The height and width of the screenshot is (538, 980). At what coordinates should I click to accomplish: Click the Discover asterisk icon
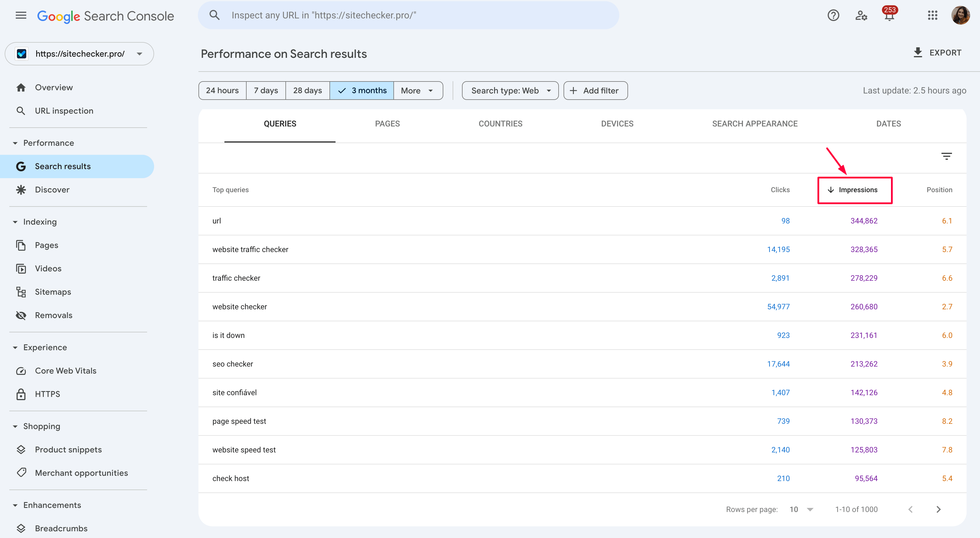coord(21,190)
